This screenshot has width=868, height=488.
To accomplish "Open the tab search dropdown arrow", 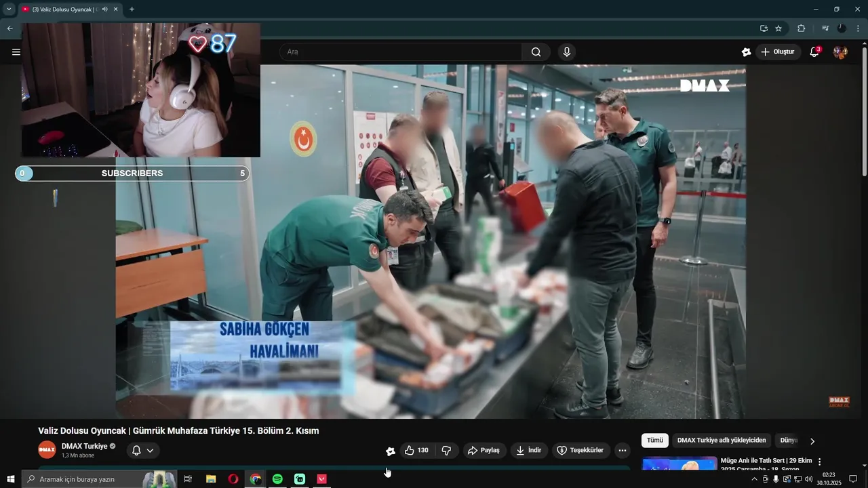I will (9, 9).
